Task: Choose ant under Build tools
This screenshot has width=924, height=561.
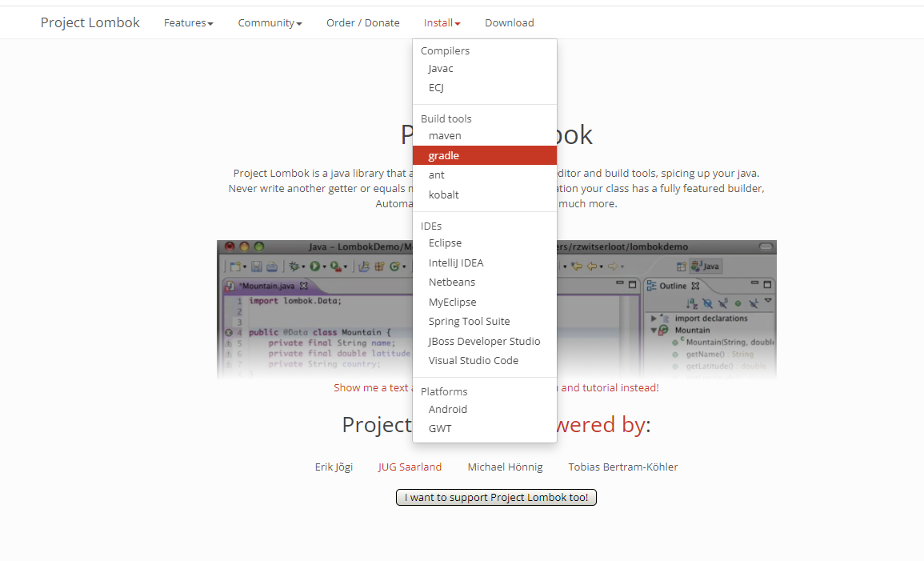Action: 484,175
